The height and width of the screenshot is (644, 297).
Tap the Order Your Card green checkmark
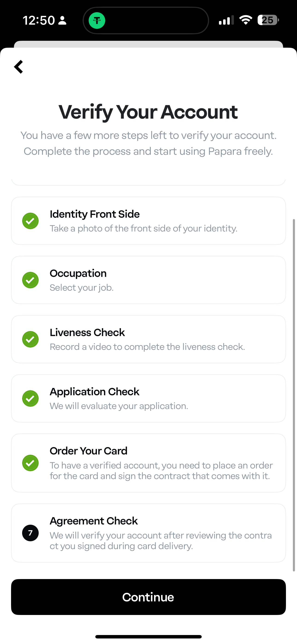30,463
